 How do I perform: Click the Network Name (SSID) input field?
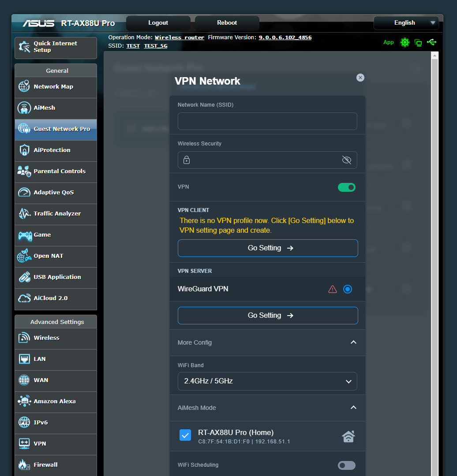tap(267, 121)
